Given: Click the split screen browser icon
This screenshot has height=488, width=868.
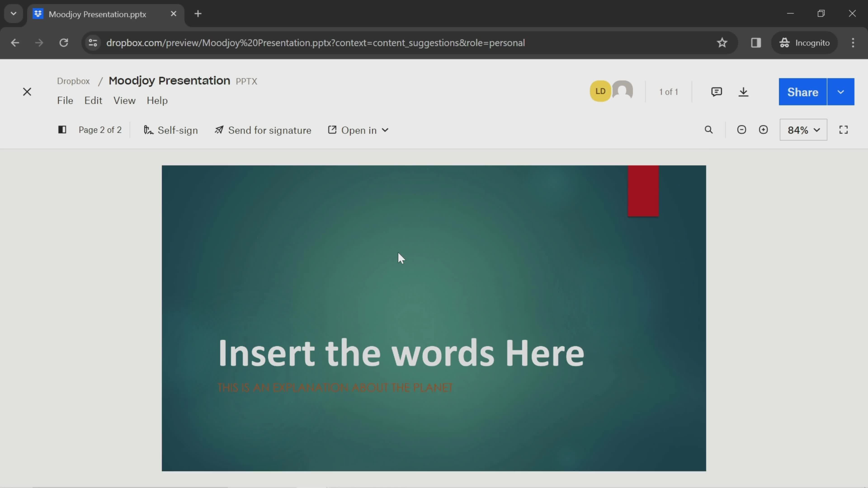Looking at the screenshot, I should [756, 42].
